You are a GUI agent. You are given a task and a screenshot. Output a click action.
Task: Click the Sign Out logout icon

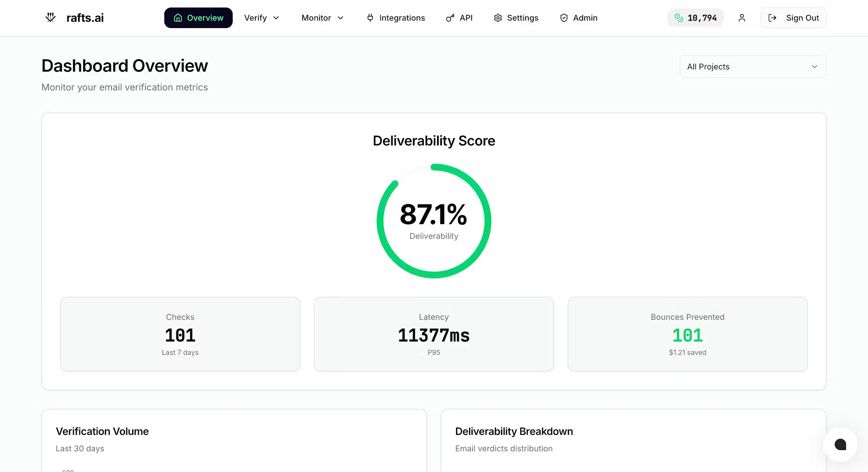pos(772,18)
